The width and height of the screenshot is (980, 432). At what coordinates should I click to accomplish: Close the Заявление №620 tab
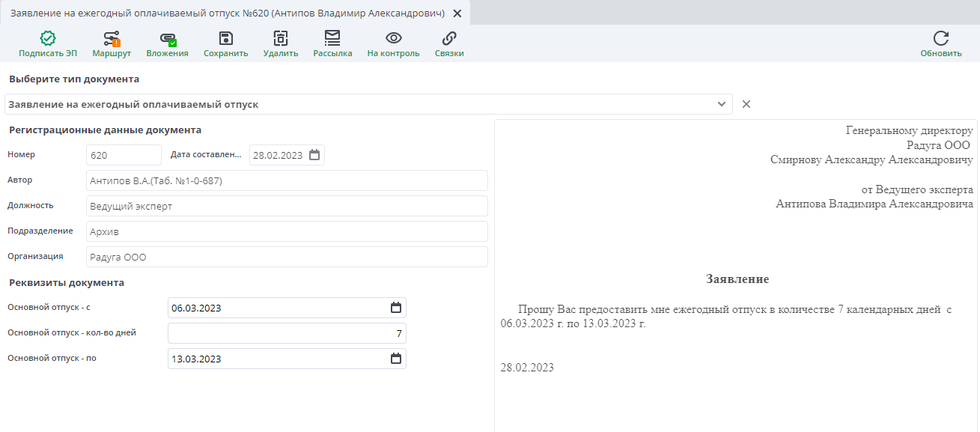point(457,13)
